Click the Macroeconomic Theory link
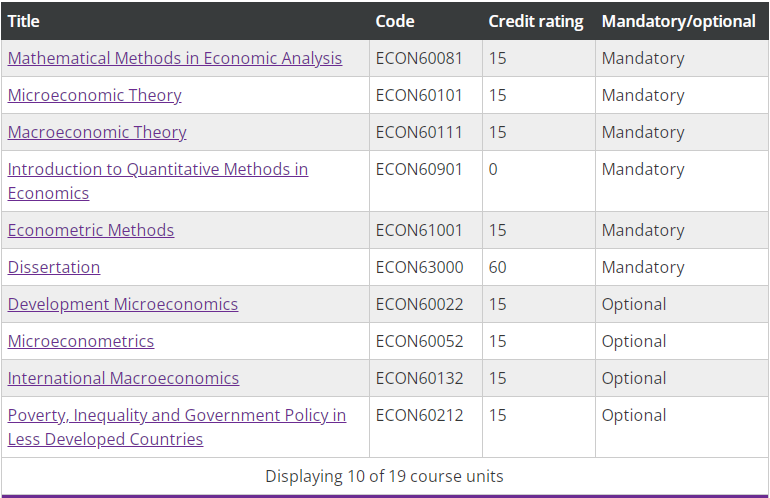 (97, 132)
